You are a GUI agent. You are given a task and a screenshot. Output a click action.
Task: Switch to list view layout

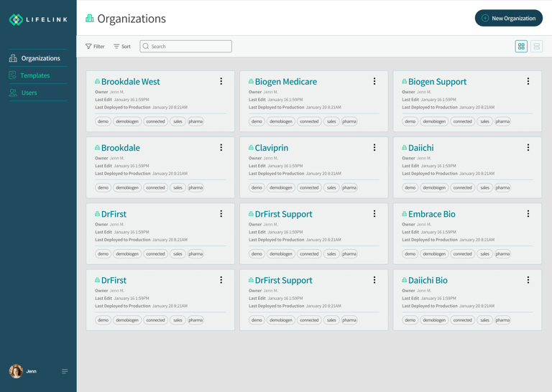pyautogui.click(x=536, y=47)
